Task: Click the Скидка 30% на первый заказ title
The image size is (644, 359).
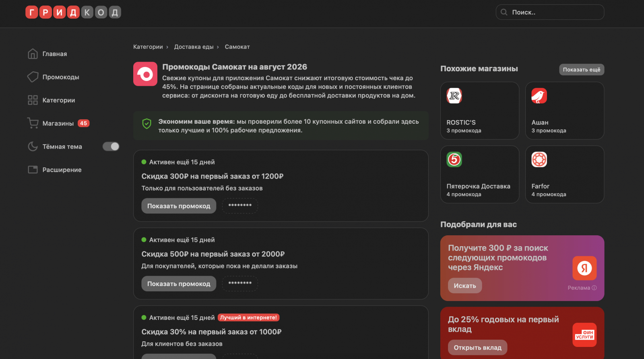Action: click(x=211, y=332)
